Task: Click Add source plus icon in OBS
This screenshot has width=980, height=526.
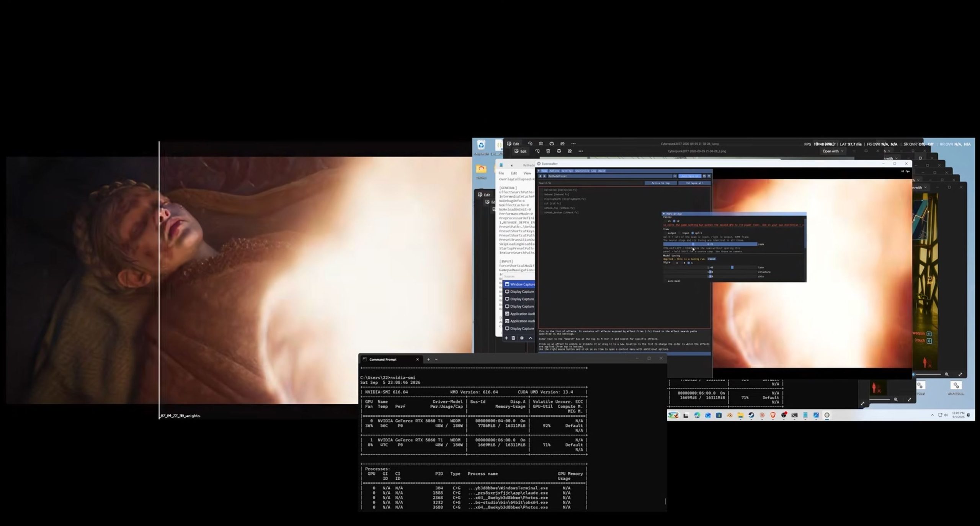Action: [x=506, y=338]
